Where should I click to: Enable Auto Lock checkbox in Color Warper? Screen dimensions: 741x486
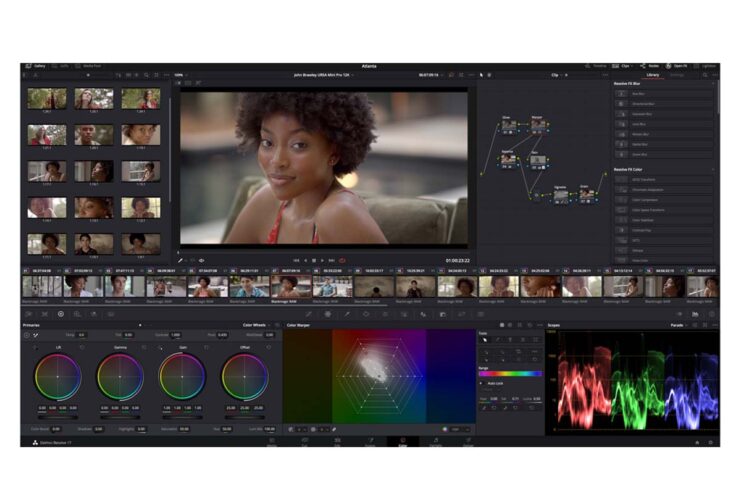[482, 383]
